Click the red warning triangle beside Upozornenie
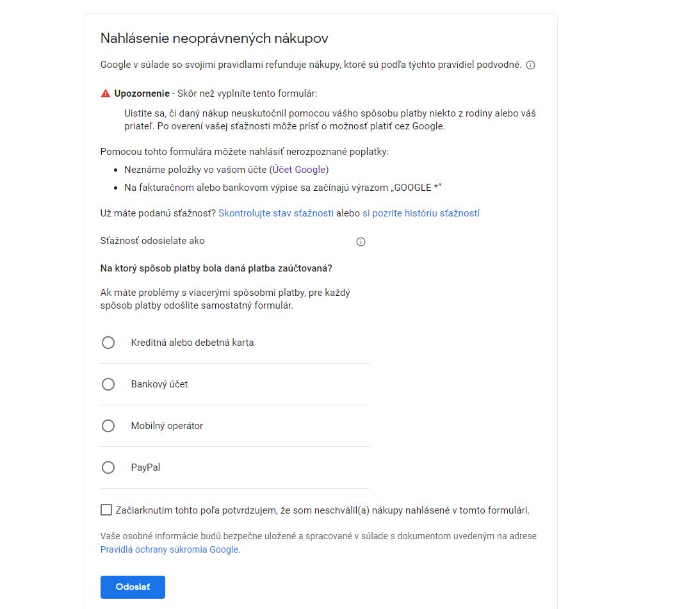The image size is (700, 609). click(x=106, y=93)
